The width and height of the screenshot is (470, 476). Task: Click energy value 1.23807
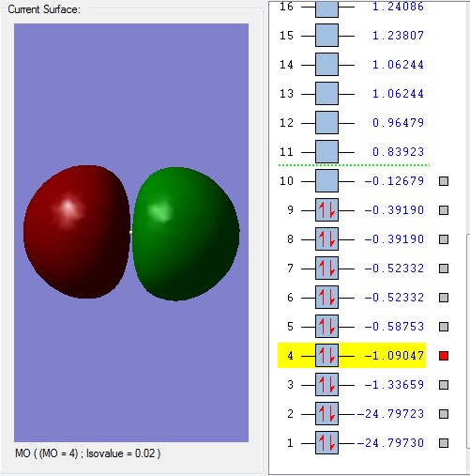(x=398, y=36)
